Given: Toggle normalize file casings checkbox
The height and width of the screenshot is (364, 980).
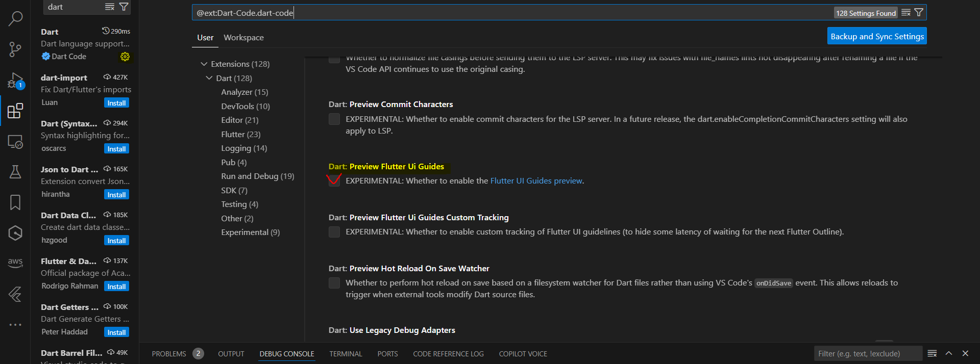Looking at the screenshot, I should point(334,59).
